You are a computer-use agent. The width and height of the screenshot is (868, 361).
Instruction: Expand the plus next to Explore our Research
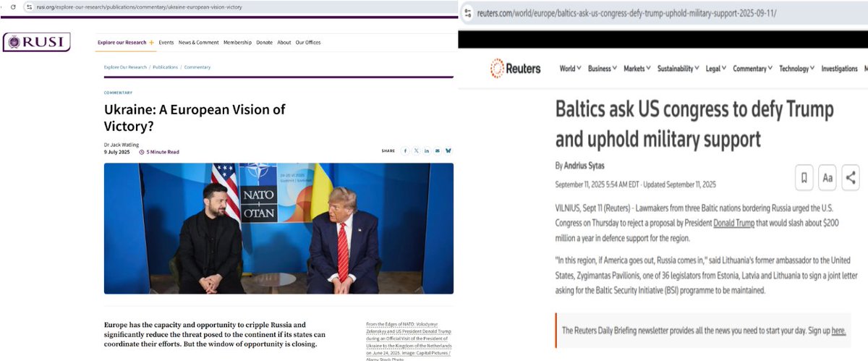click(151, 43)
